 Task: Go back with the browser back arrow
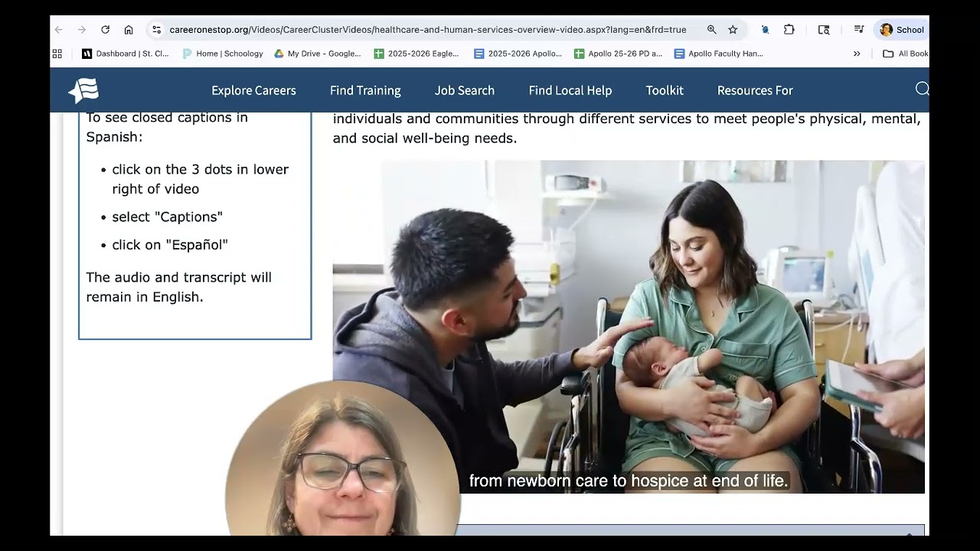(59, 30)
